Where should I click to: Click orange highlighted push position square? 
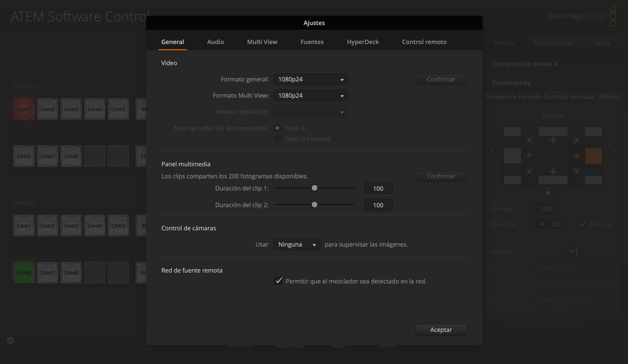(593, 156)
